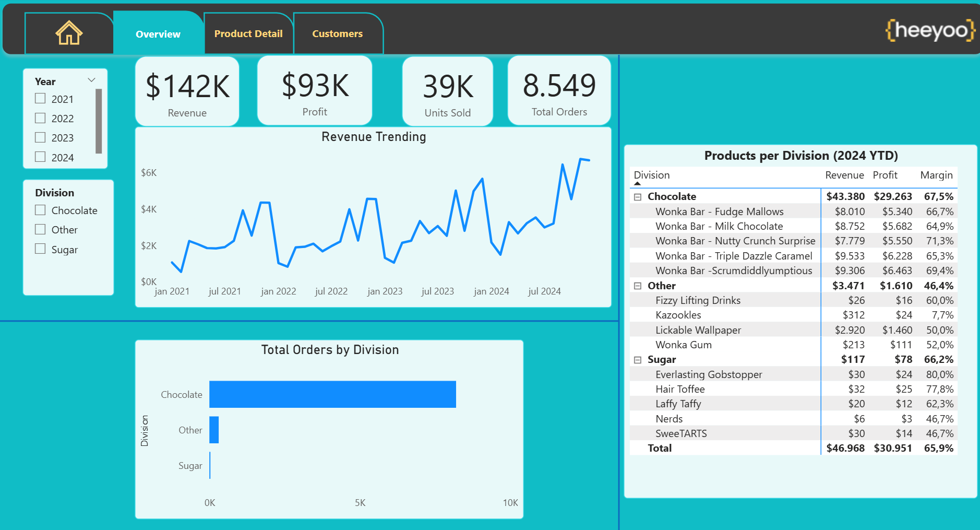
Task: Open the Customers tab
Action: [x=338, y=33]
